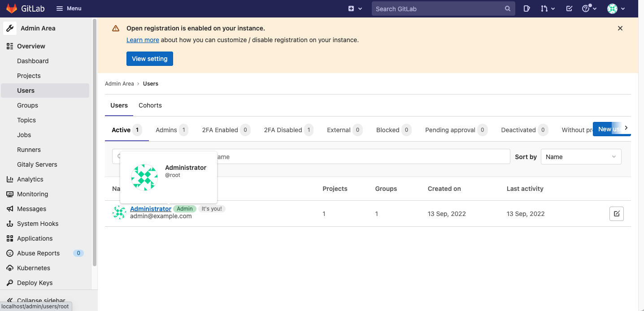Screen dimensions: 644x311
Task: Open Monitoring from the sidebar
Action: tap(32, 194)
